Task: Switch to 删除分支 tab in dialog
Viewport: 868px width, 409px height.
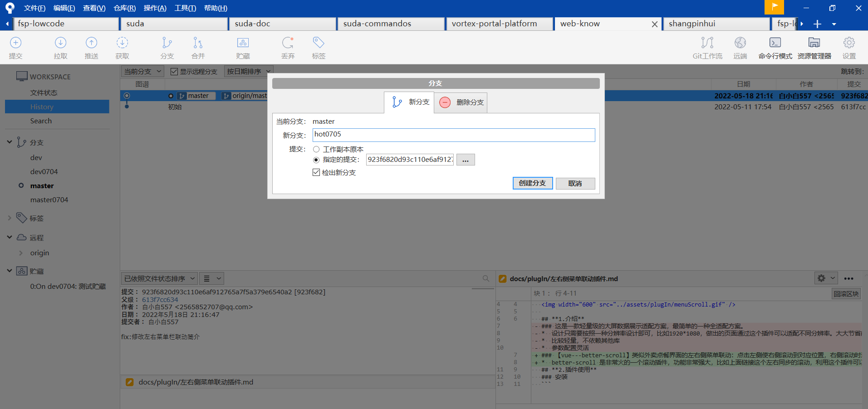Action: coord(461,102)
